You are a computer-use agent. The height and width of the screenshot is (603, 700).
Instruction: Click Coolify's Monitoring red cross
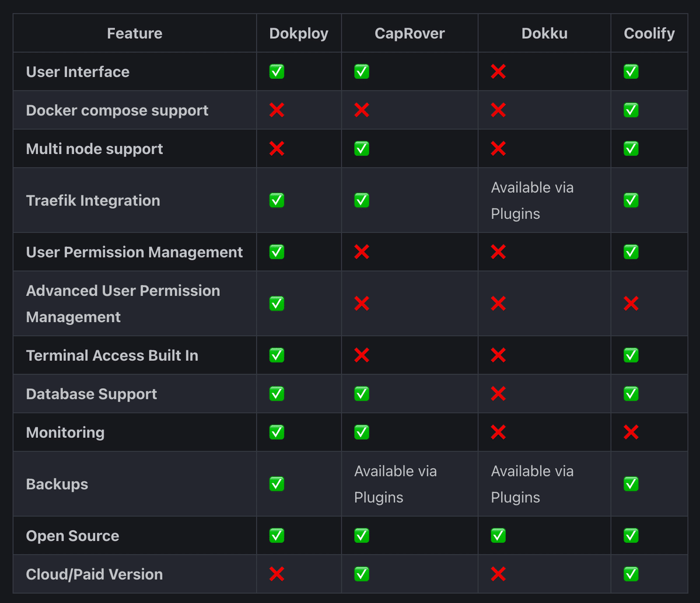point(631,433)
